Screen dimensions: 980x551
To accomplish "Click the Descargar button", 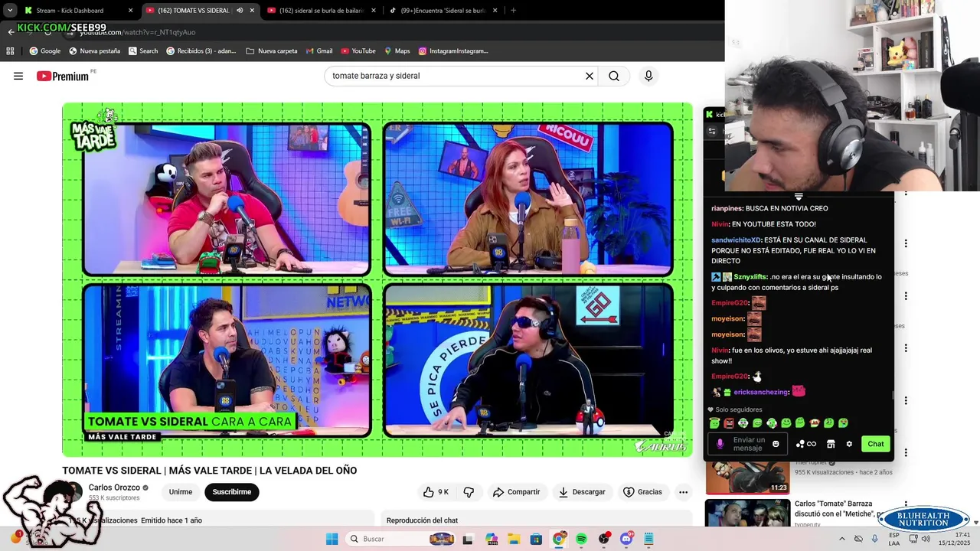I will (x=582, y=492).
